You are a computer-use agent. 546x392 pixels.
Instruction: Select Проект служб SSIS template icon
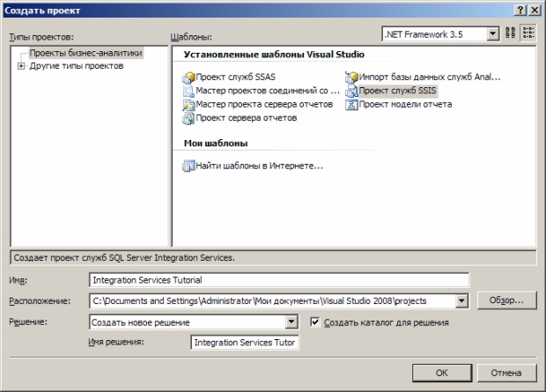351,91
